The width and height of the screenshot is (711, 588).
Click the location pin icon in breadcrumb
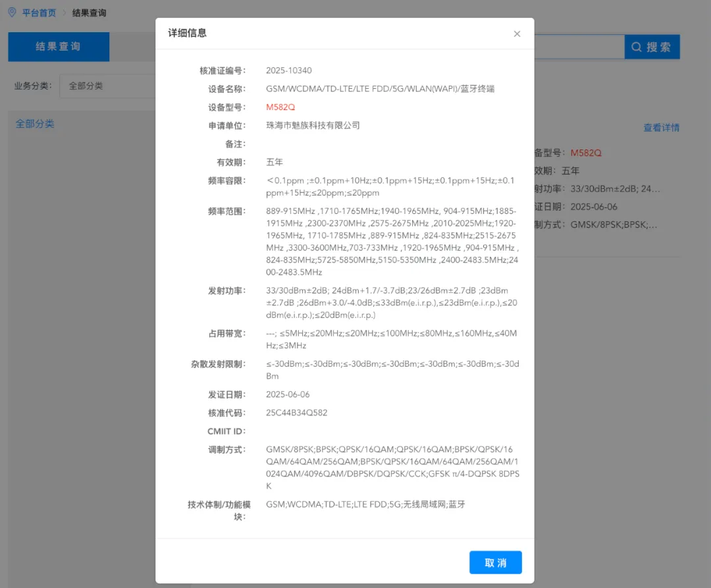[x=13, y=13]
